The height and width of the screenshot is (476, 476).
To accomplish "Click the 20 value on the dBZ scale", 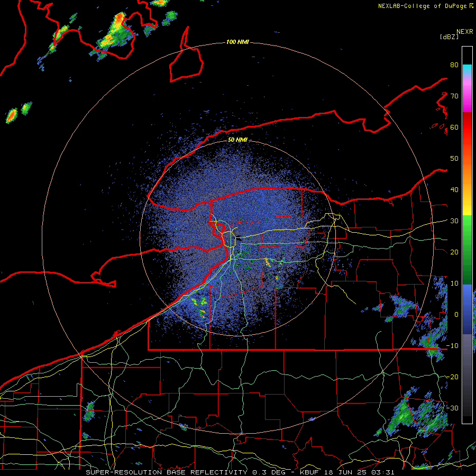I will point(454,252).
